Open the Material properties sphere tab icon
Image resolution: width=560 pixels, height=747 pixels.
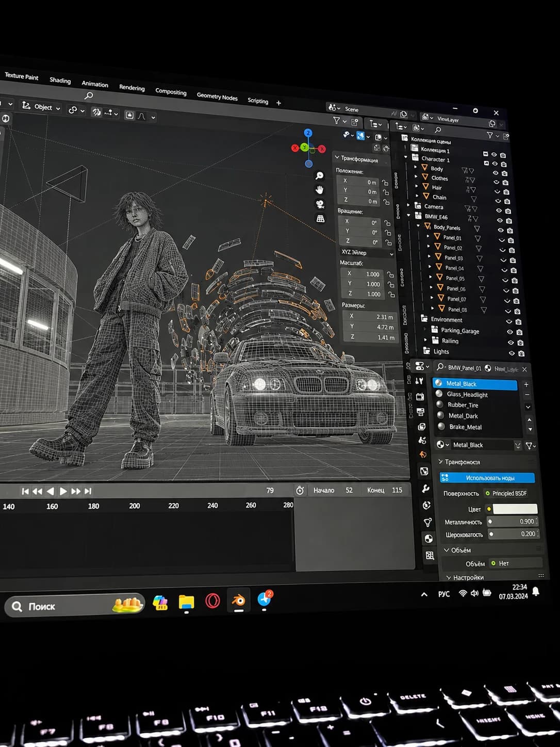[x=429, y=539]
